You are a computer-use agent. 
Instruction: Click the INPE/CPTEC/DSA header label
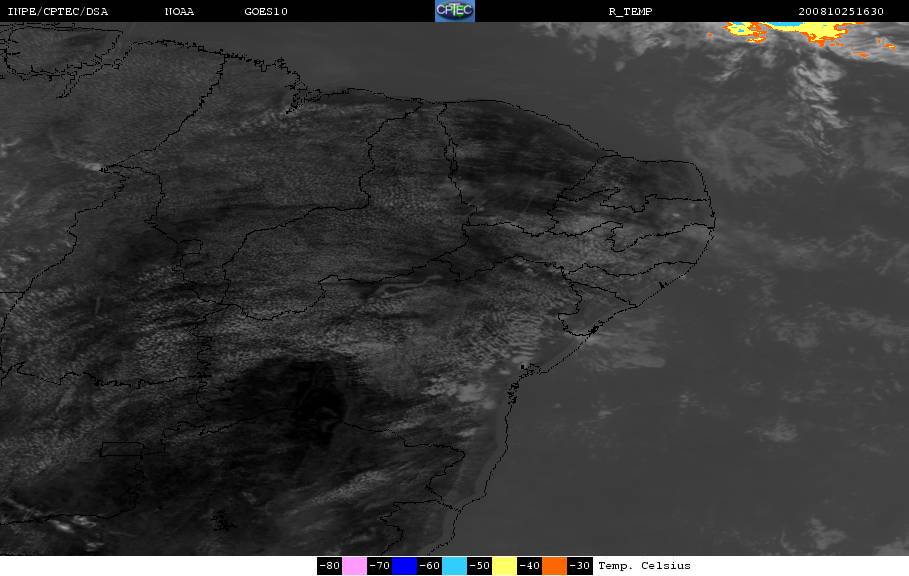click(x=57, y=12)
